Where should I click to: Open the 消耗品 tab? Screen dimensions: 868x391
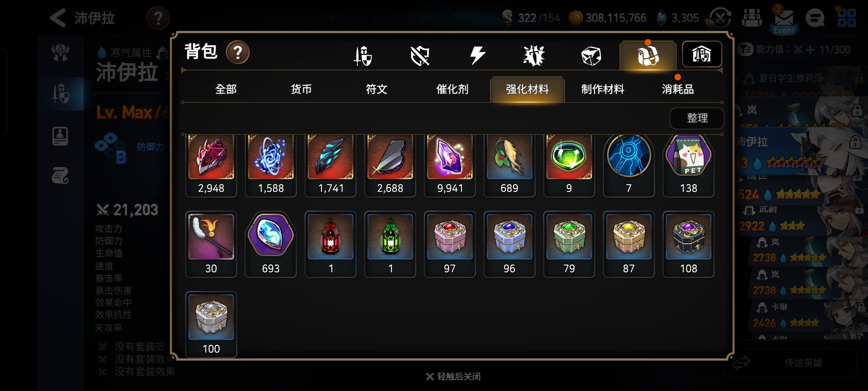click(678, 89)
